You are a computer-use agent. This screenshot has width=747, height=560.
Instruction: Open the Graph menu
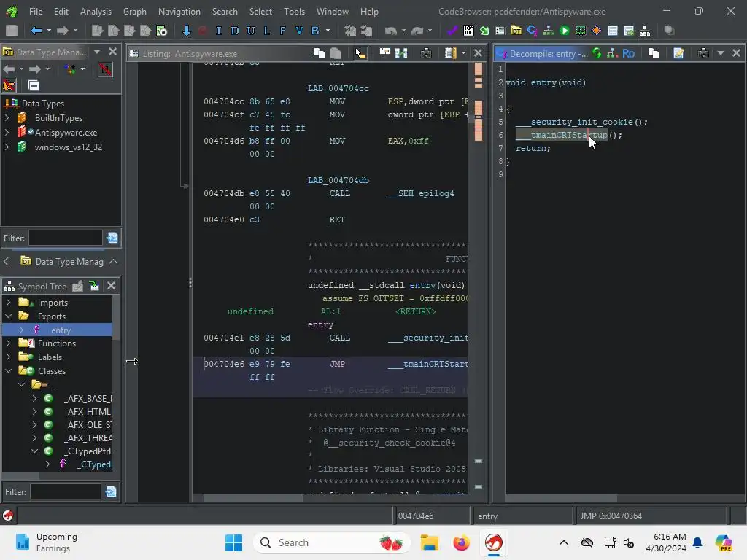point(135,12)
